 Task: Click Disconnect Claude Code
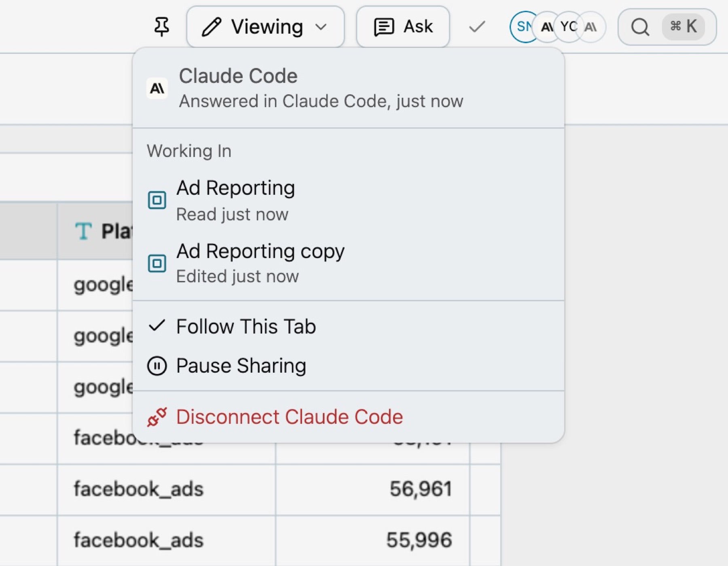pyautogui.click(x=348, y=417)
